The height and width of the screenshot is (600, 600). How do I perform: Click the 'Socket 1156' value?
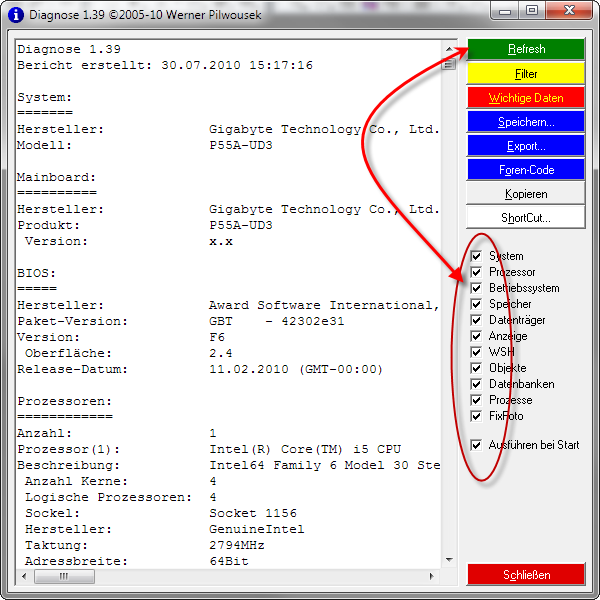pos(253,513)
